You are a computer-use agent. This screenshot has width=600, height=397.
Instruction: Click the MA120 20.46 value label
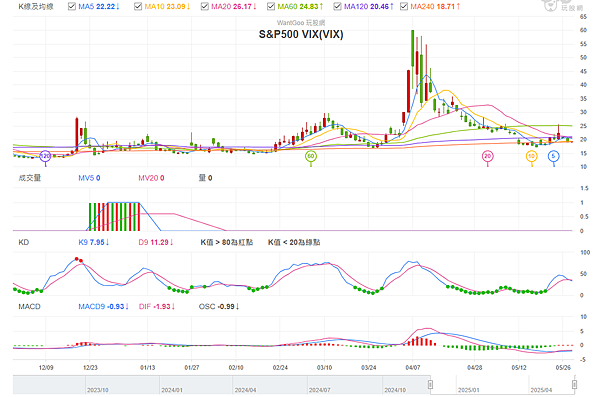(x=368, y=7)
